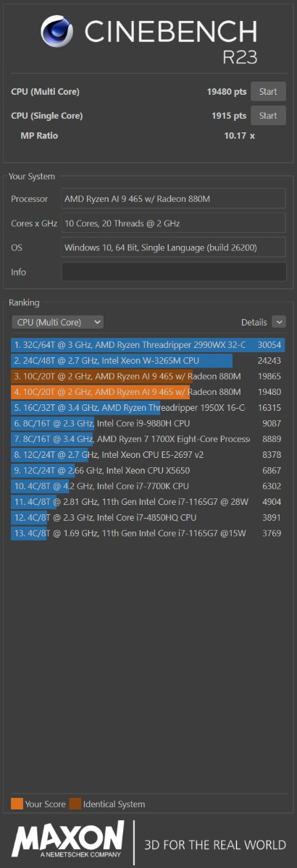The width and height of the screenshot is (297, 868).
Task: Select your score row showing 19480
Action: pyautogui.click(x=148, y=392)
